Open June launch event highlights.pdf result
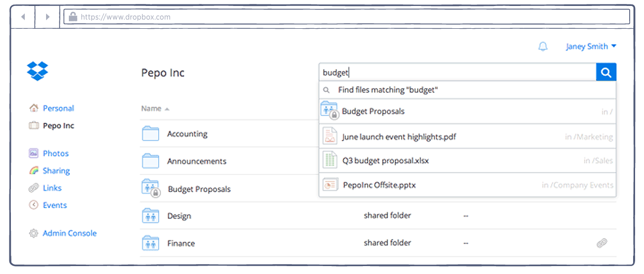 [398, 137]
